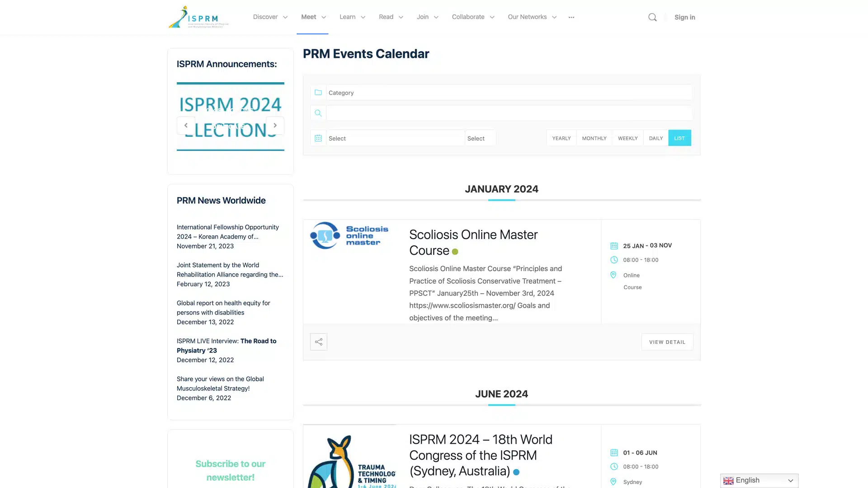The height and width of the screenshot is (488, 868).
Task: Click the '01 - 06 JUN' date text
Action: coord(640,453)
